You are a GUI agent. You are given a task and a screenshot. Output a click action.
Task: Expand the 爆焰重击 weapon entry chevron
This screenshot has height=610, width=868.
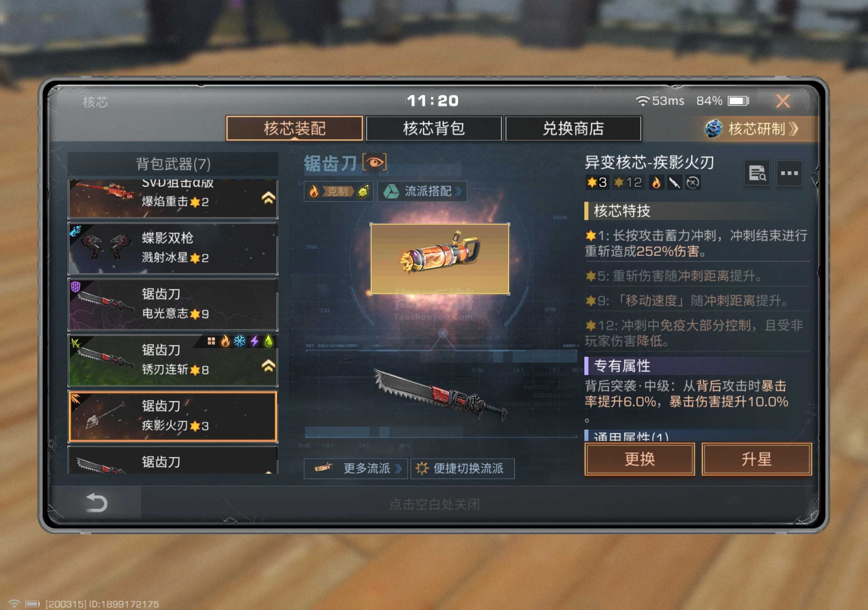pos(268,198)
